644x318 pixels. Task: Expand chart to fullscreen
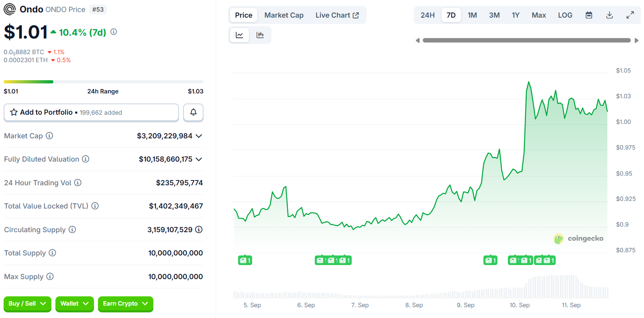click(630, 15)
